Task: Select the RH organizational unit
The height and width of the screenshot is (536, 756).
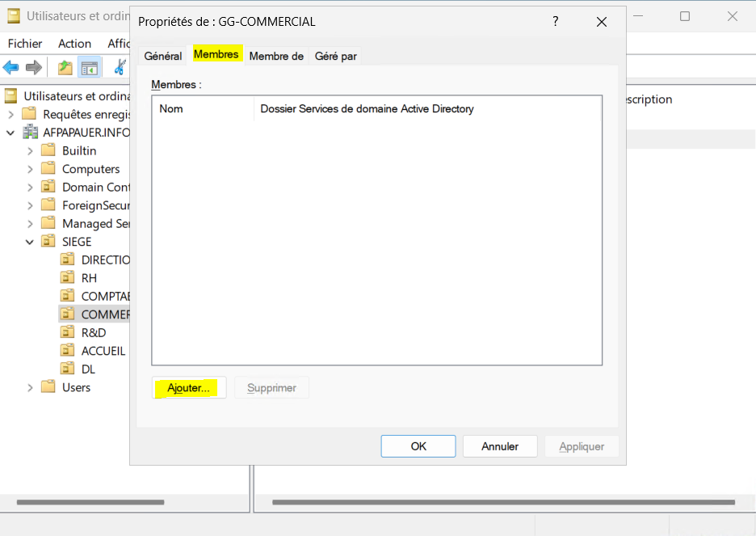Action: click(x=89, y=278)
